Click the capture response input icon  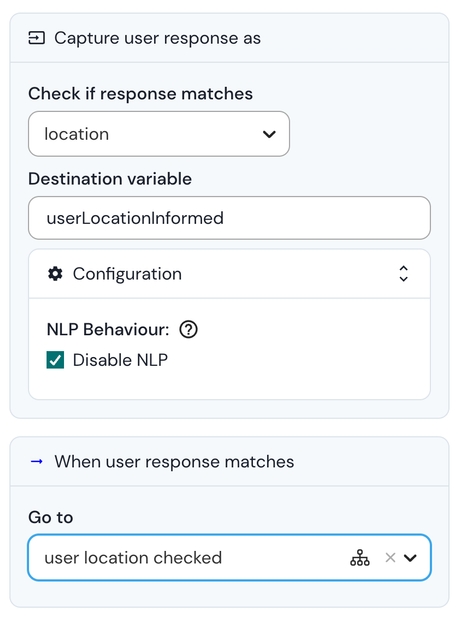tap(37, 38)
